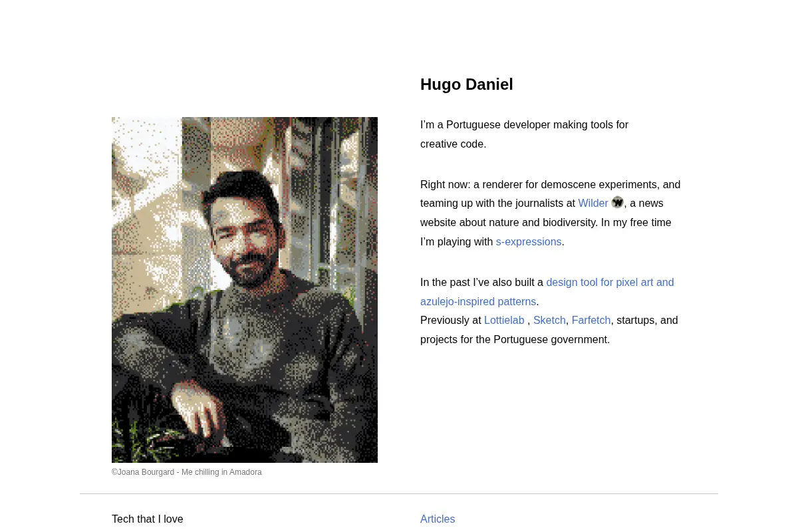Viewport: 798px width, 532px height.
Task: Go to the Articles link
Action: [438, 519]
